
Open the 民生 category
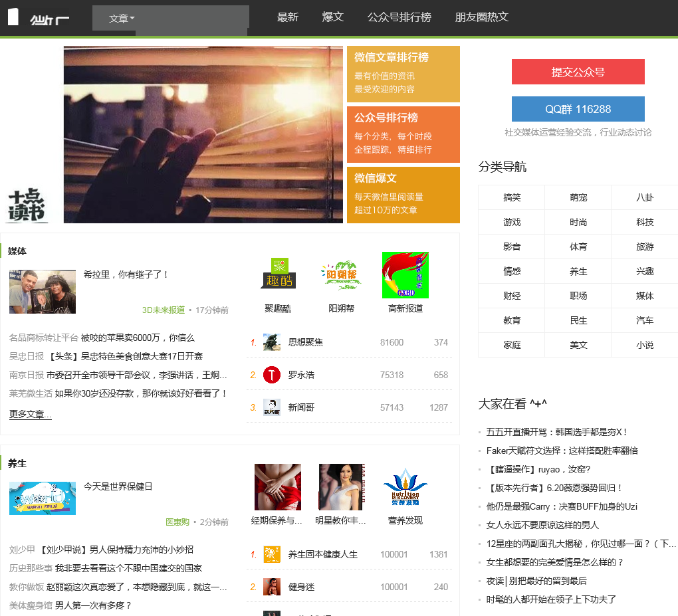point(578,321)
